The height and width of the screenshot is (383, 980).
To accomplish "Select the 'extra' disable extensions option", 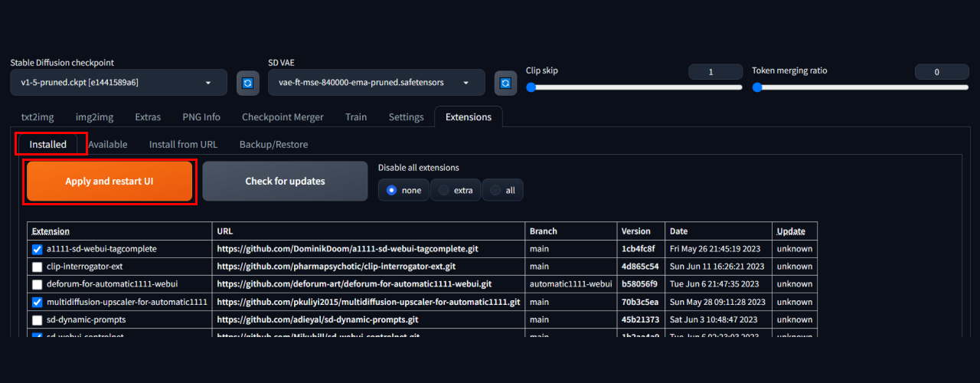I will (x=444, y=190).
